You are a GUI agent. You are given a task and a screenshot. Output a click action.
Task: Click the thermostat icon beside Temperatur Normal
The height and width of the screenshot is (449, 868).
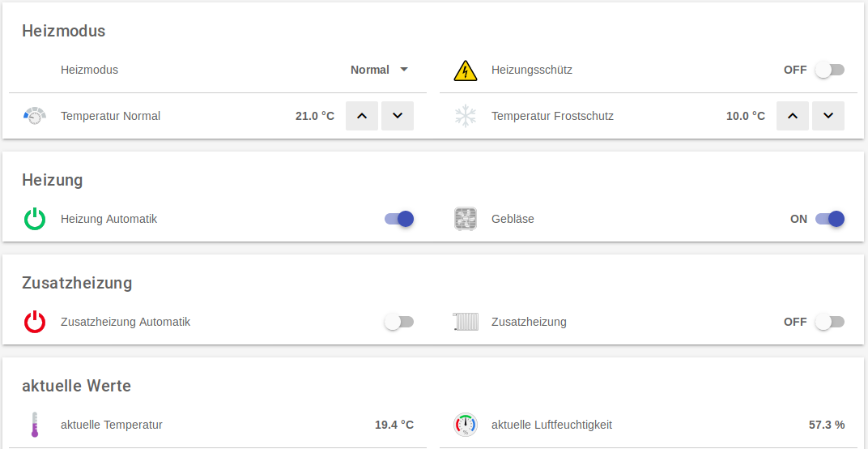point(35,116)
